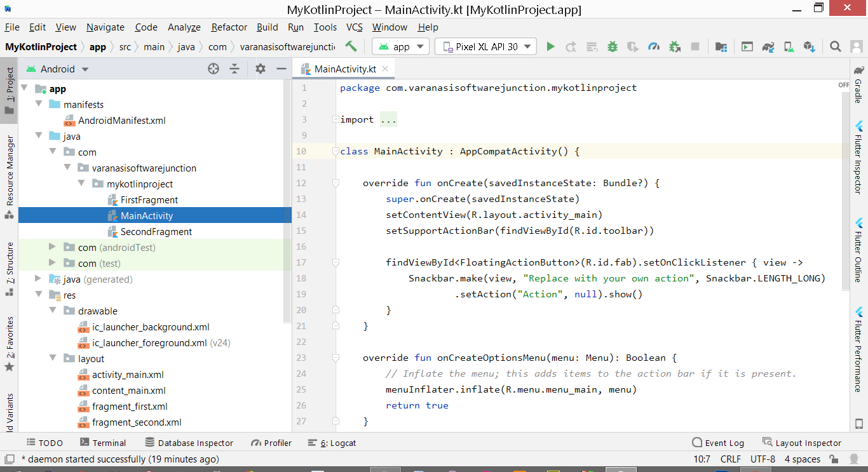This screenshot has width=868, height=472.
Task: Open the SDK Manager icon
Action: 809,46
